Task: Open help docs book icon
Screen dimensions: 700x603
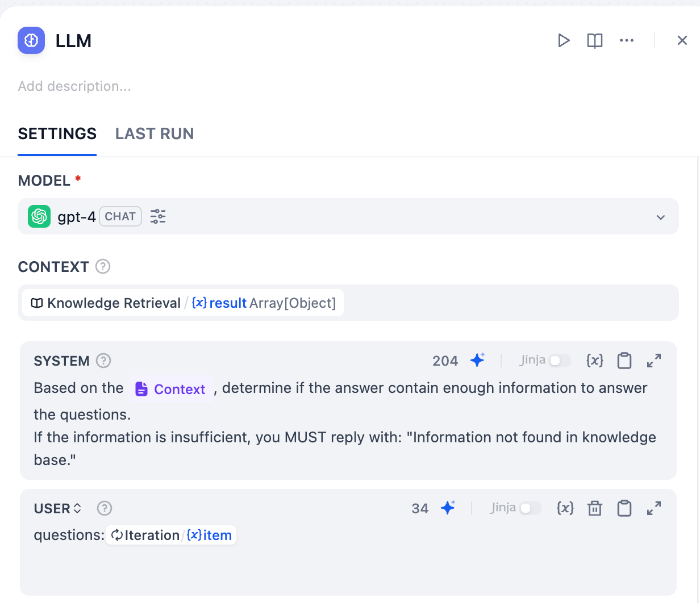Action: click(x=595, y=40)
